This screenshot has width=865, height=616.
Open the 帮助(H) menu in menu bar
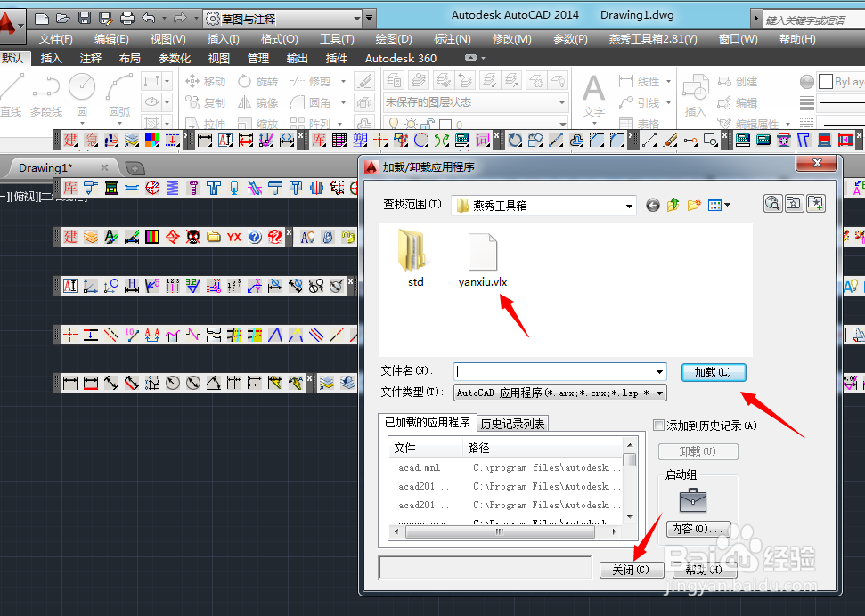coord(797,39)
